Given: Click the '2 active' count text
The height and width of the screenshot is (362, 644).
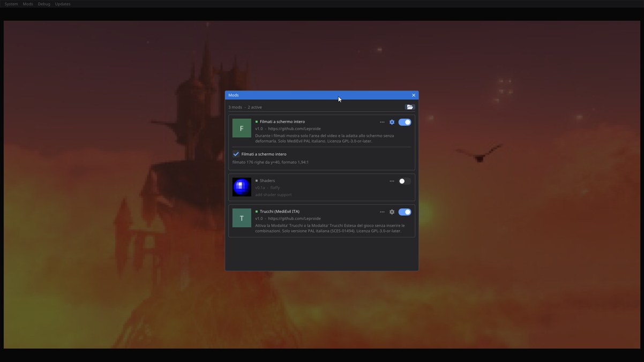Looking at the screenshot, I should click(x=254, y=107).
